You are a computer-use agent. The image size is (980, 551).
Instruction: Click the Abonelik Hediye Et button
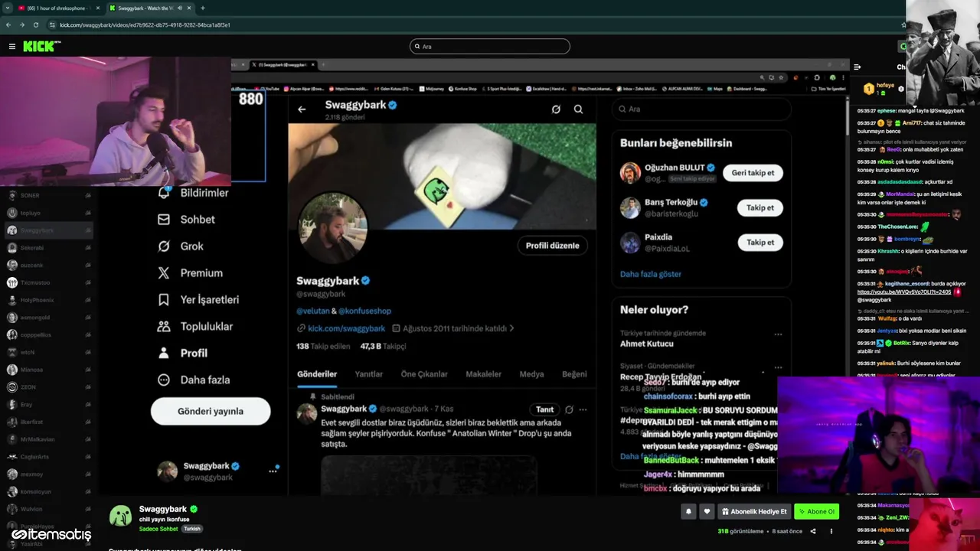pos(754,511)
